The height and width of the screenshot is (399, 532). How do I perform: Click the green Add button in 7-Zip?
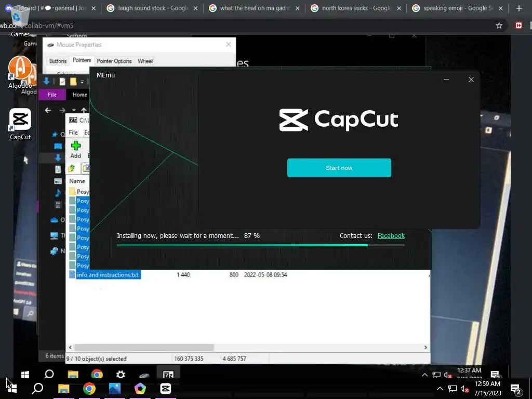[76, 150]
